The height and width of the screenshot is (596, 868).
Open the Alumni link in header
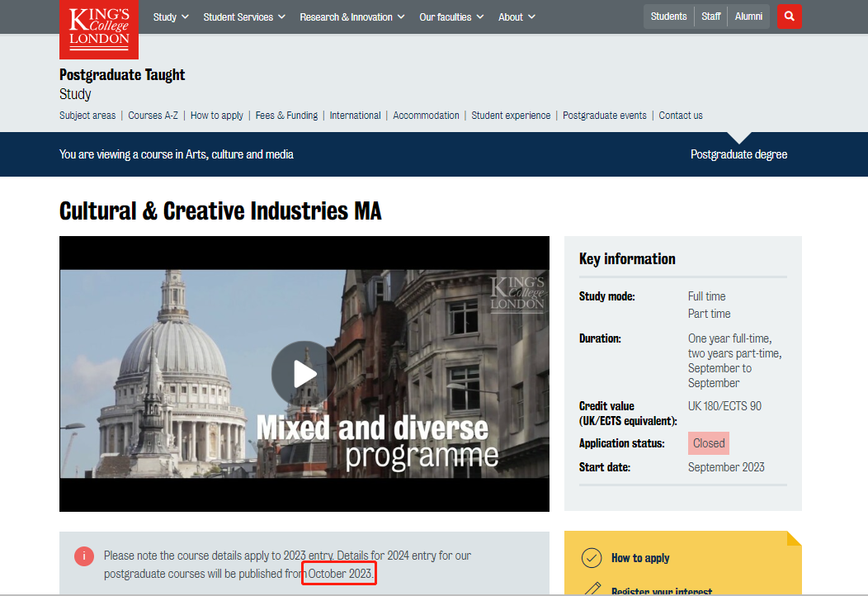pyautogui.click(x=748, y=17)
